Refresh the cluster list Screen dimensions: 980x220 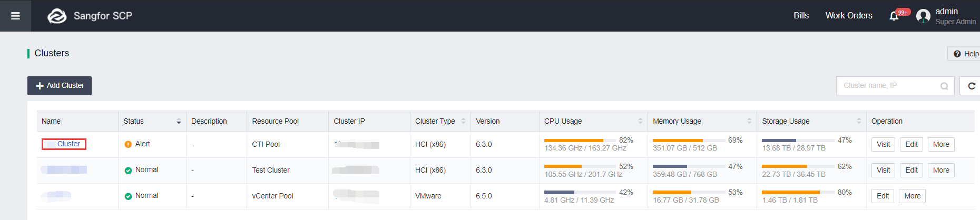(x=972, y=86)
